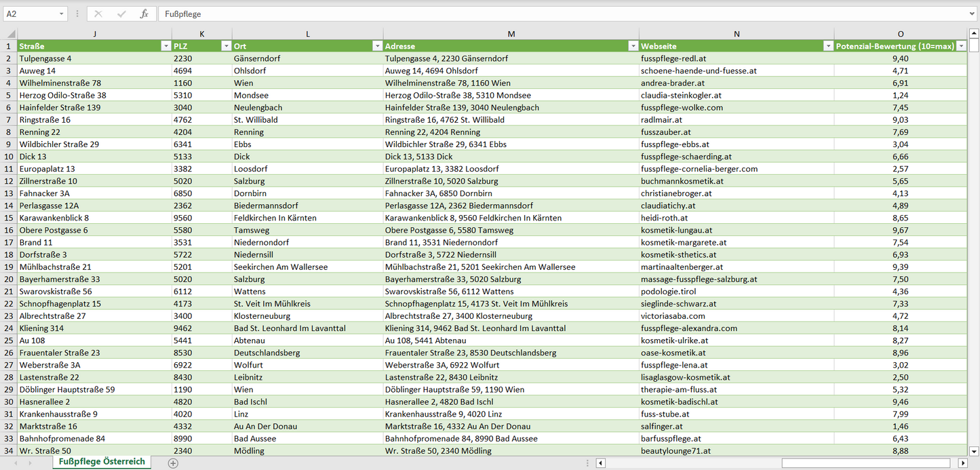This screenshot has height=470, width=980.
Task: Expand the Potenzial-Bewertung filter dropdown
Action: (961, 46)
